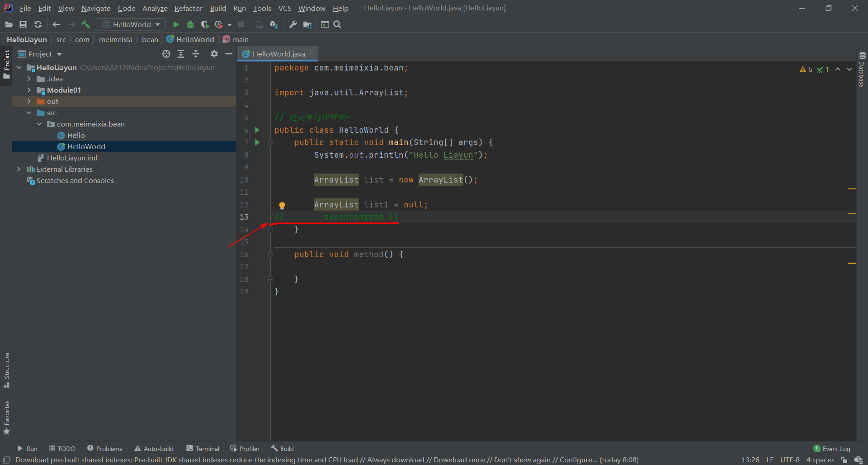Screen dimensions: 868x465
Task: Click the Search Everywhere magnifier icon
Action: (337, 24)
